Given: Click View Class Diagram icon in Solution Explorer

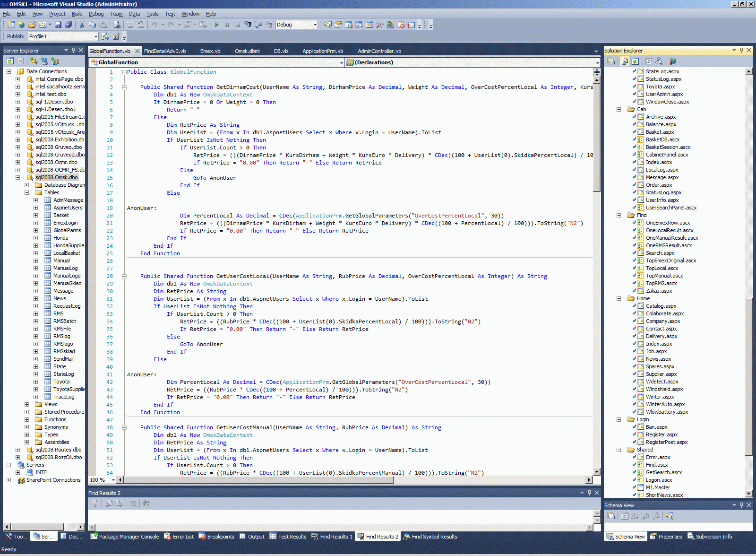Looking at the screenshot, I should point(659,61).
